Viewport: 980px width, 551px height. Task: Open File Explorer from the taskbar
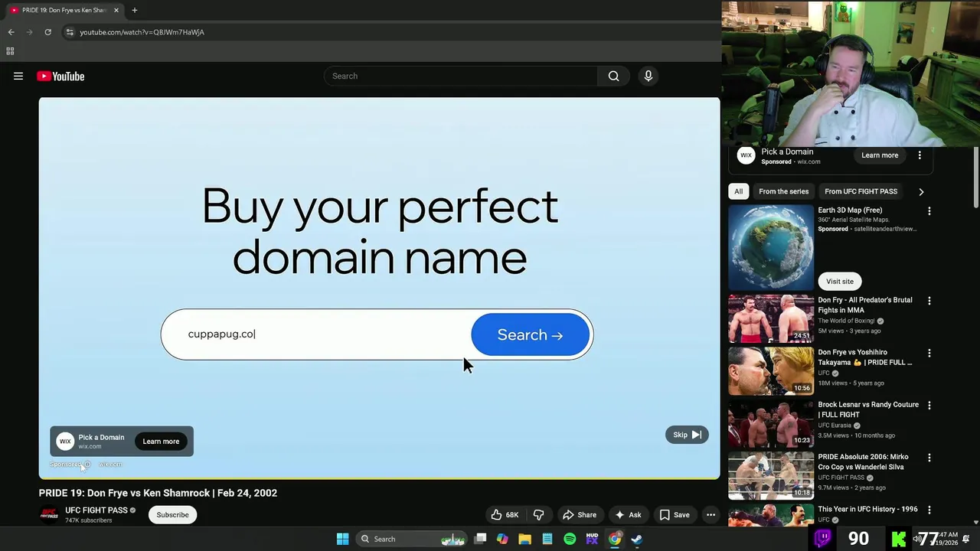[524, 539]
